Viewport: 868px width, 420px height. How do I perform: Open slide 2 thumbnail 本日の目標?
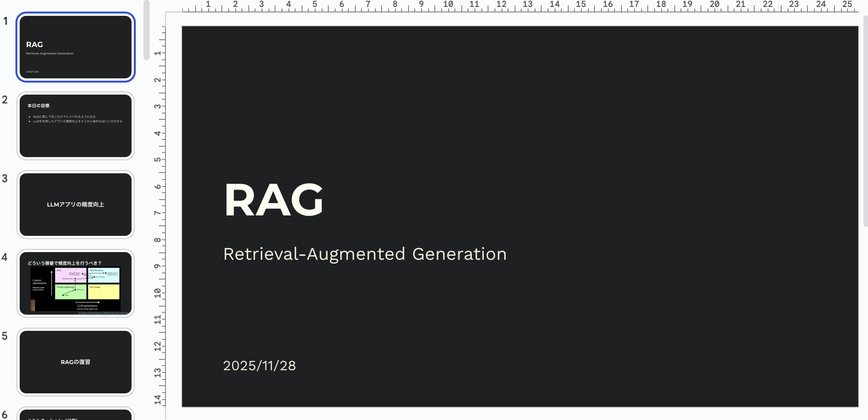pyautogui.click(x=76, y=126)
